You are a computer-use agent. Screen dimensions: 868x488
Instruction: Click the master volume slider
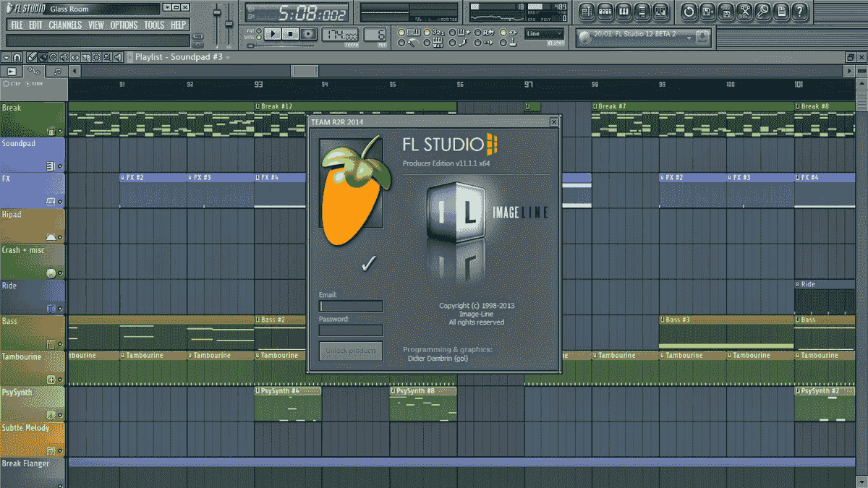pos(217,12)
